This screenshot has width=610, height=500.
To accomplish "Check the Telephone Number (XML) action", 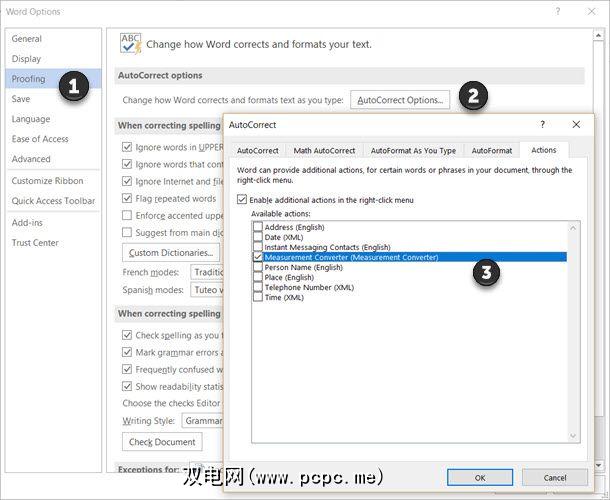I will pos(258,288).
